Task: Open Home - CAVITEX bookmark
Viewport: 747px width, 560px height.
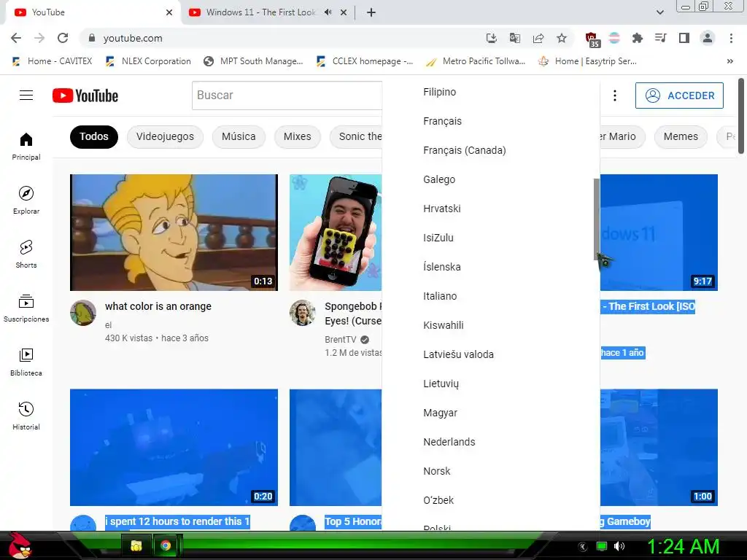Action: [52, 61]
